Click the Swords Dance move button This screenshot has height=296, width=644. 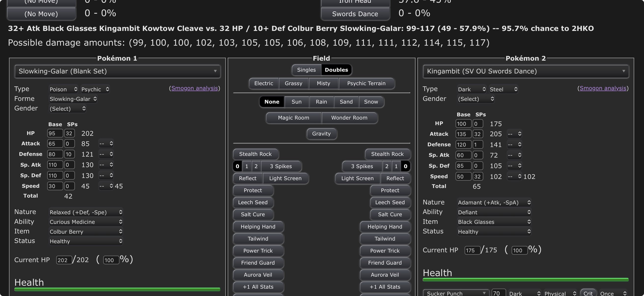355,14
